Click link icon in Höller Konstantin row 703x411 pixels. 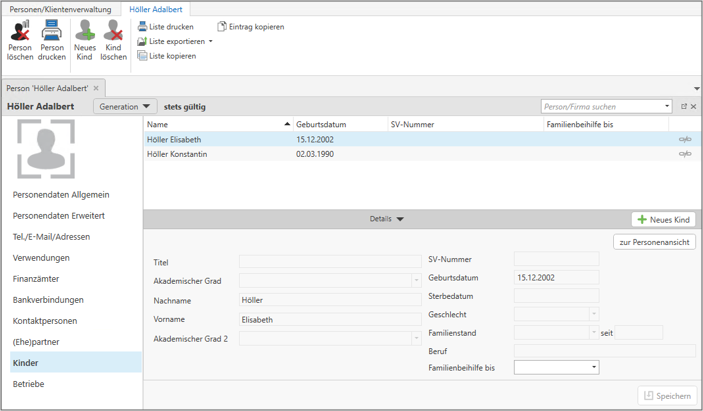coord(685,154)
